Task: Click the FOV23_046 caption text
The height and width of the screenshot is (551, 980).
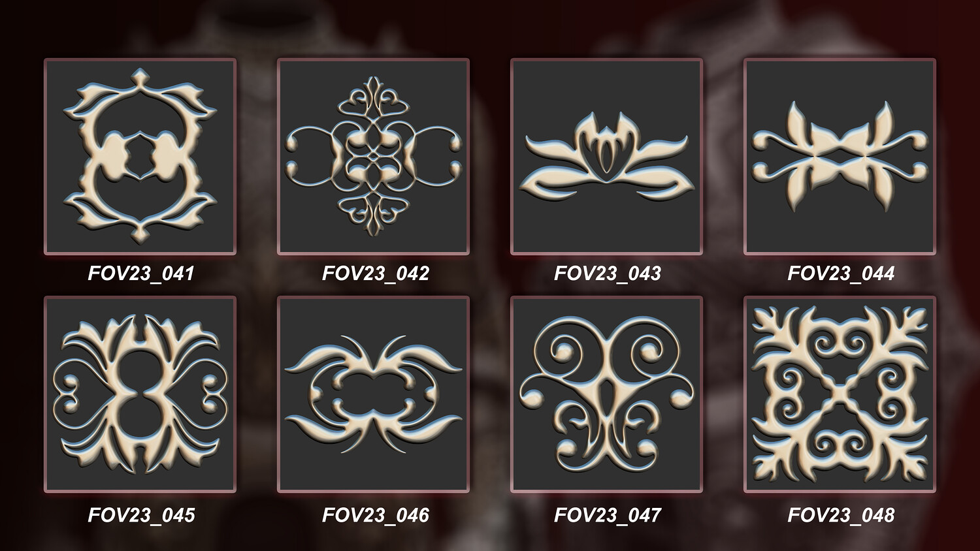Action: [375, 515]
